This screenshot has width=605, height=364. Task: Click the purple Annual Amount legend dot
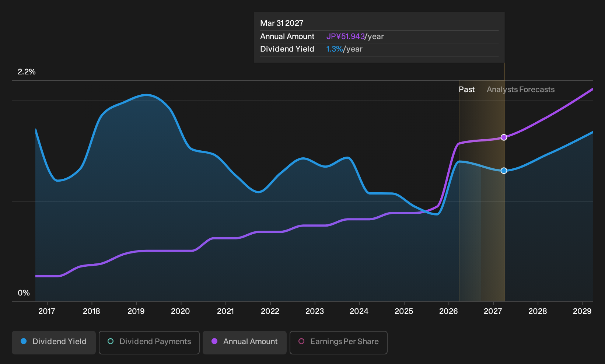click(x=214, y=342)
